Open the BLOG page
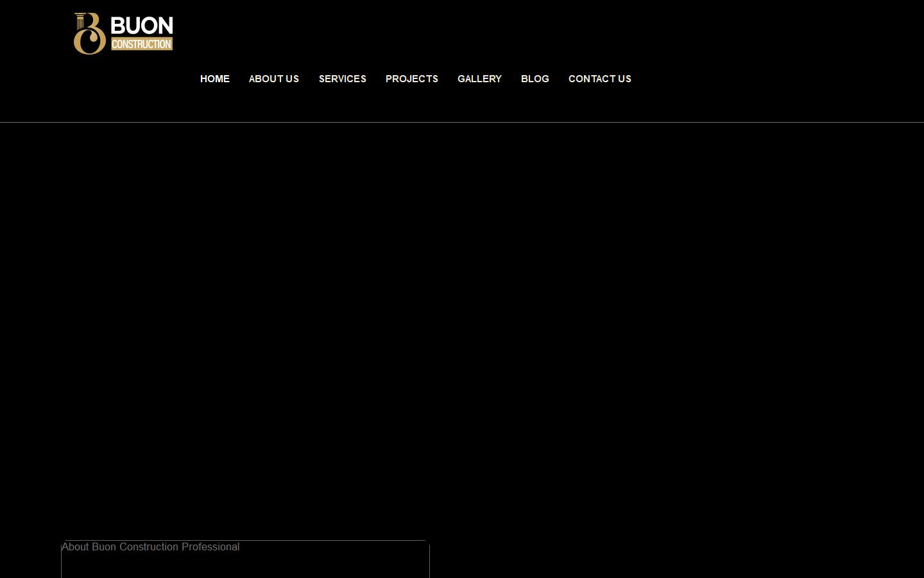Viewport: 924px width, 578px height. click(535, 78)
